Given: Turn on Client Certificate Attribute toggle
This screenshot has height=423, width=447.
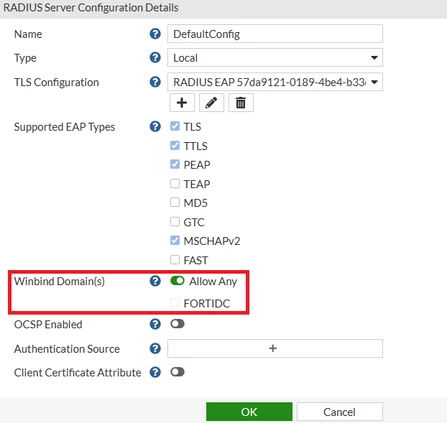Looking at the screenshot, I should tap(177, 372).
